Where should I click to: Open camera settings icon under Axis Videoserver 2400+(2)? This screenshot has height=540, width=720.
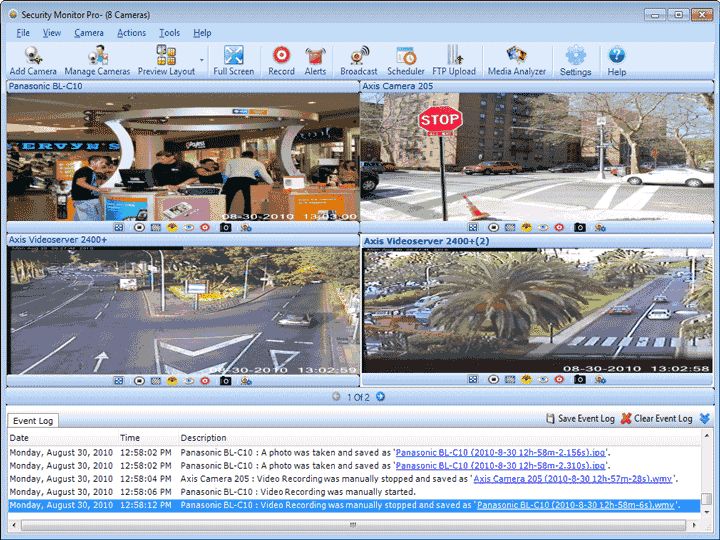(600, 379)
